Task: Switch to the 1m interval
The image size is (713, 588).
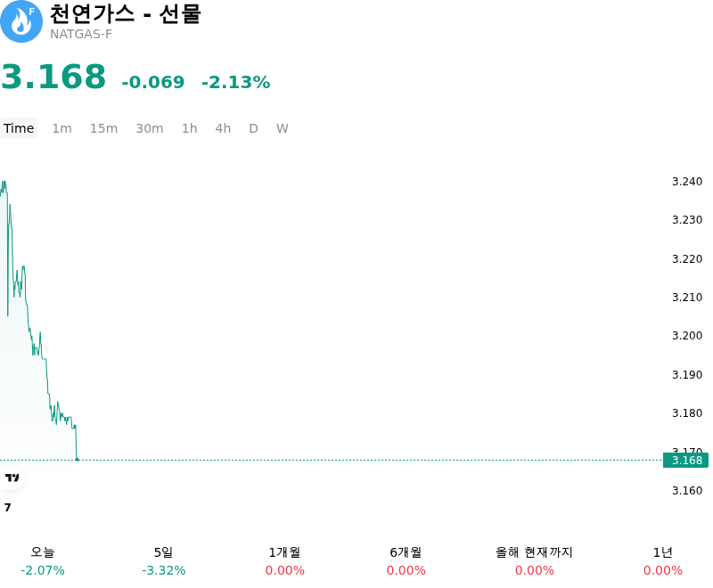Action: point(61,128)
